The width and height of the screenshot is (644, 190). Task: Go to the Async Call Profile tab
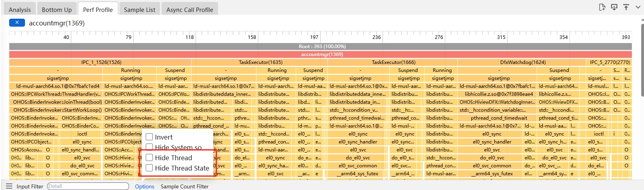[x=189, y=10]
